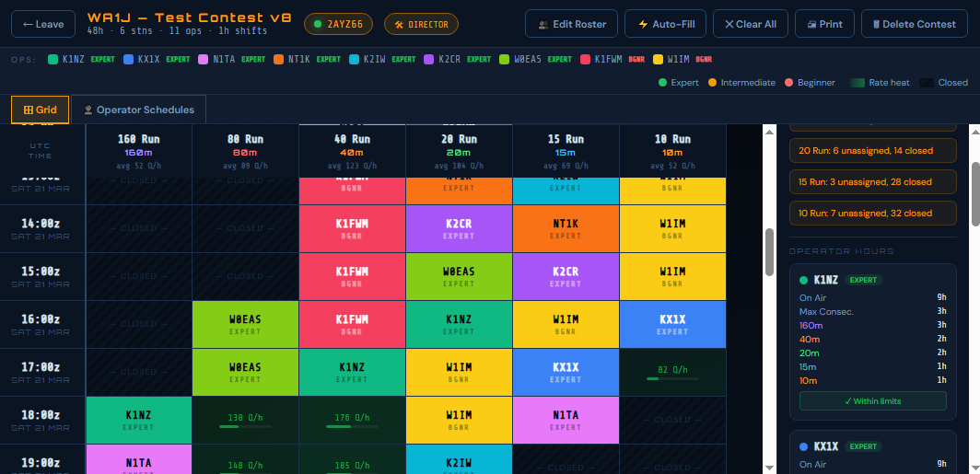Click the 40 Run column header
This screenshot has width=980, height=474.
[353, 151]
